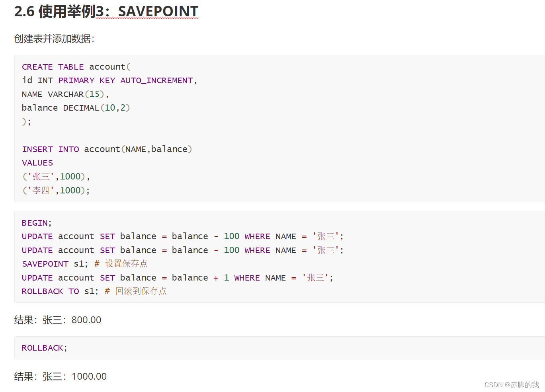Image resolution: width=545 pixels, height=392 pixels.
Task: Click the second 'balance - 100' UPDATE line
Action: pos(183,250)
